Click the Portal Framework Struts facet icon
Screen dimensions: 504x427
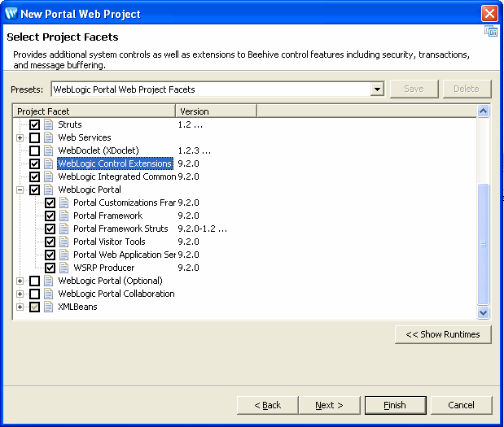[x=64, y=229]
